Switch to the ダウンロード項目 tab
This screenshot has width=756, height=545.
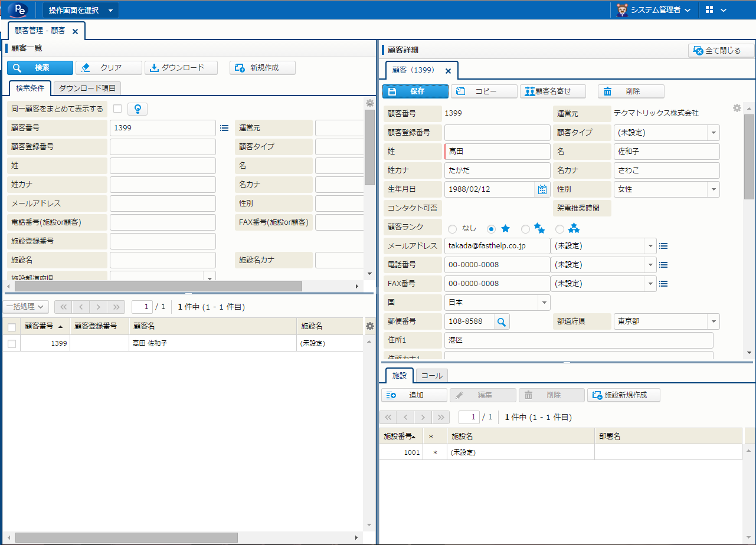click(x=87, y=88)
